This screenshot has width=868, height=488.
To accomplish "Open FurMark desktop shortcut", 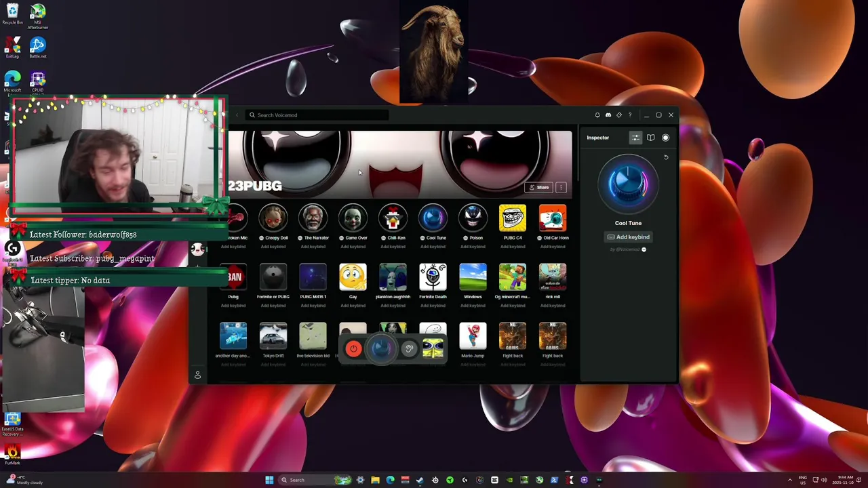I will (12, 454).
